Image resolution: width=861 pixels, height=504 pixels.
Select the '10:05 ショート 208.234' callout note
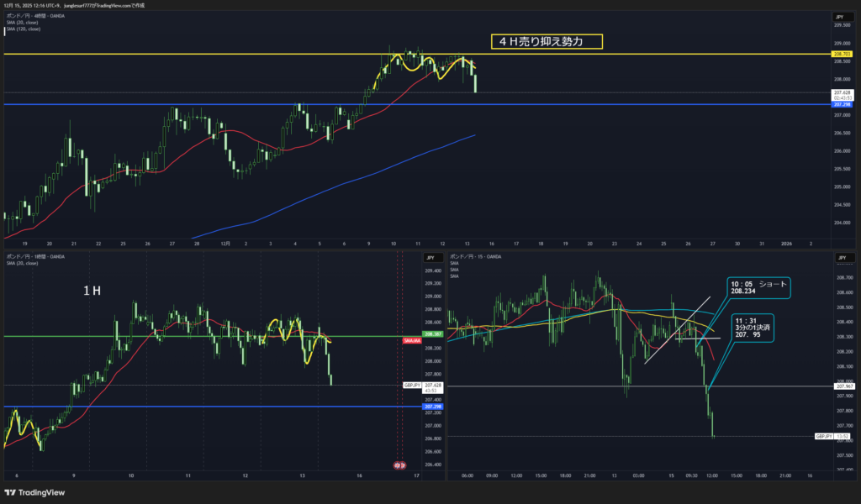[759, 288]
